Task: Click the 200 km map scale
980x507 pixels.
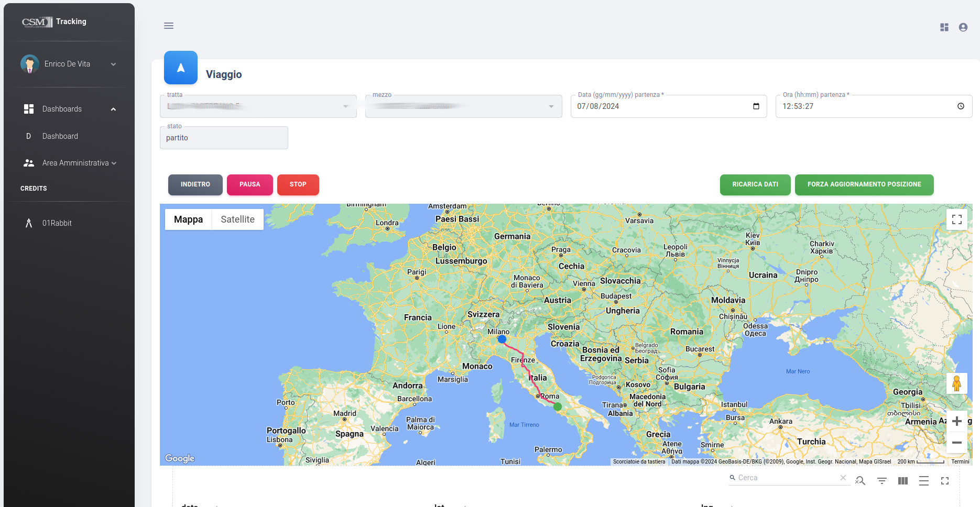Action: [x=920, y=461]
